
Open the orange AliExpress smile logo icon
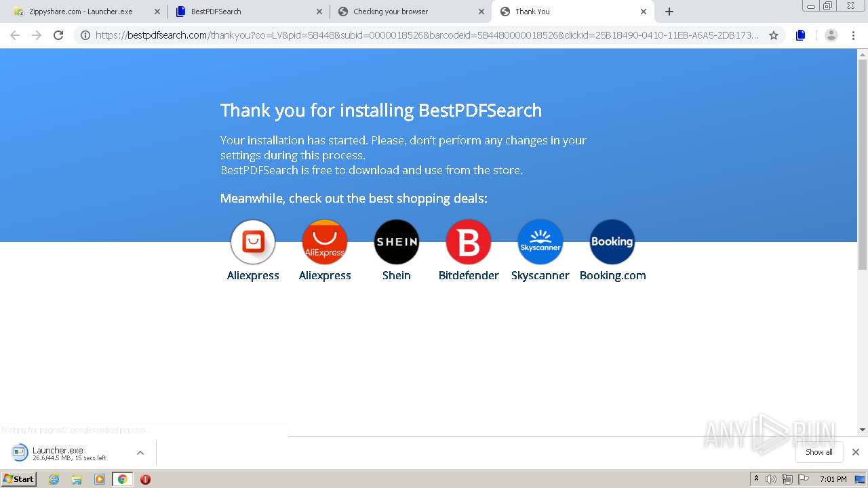click(325, 242)
